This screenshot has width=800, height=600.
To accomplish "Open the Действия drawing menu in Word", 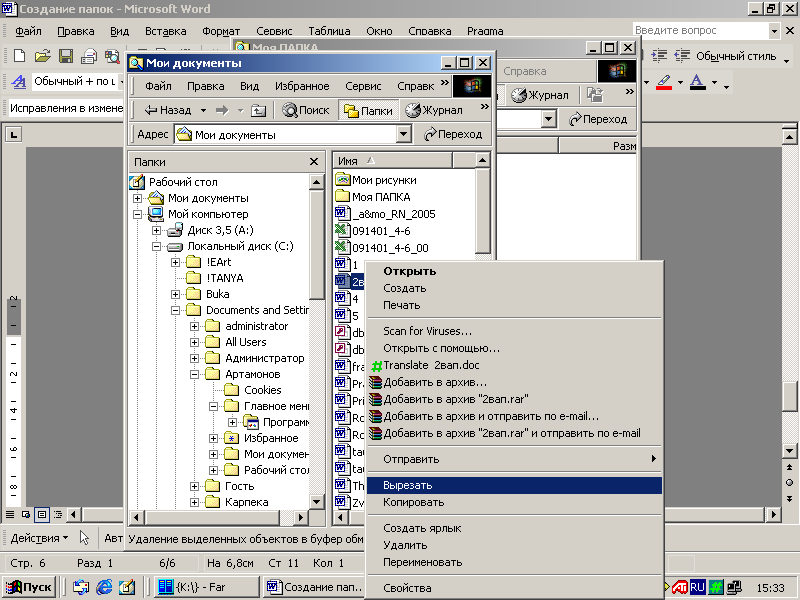I will point(39,538).
